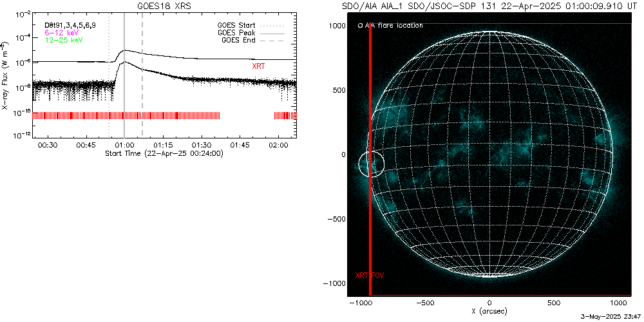Click the 3-May-2025 23:47 timestamp

tap(612, 317)
